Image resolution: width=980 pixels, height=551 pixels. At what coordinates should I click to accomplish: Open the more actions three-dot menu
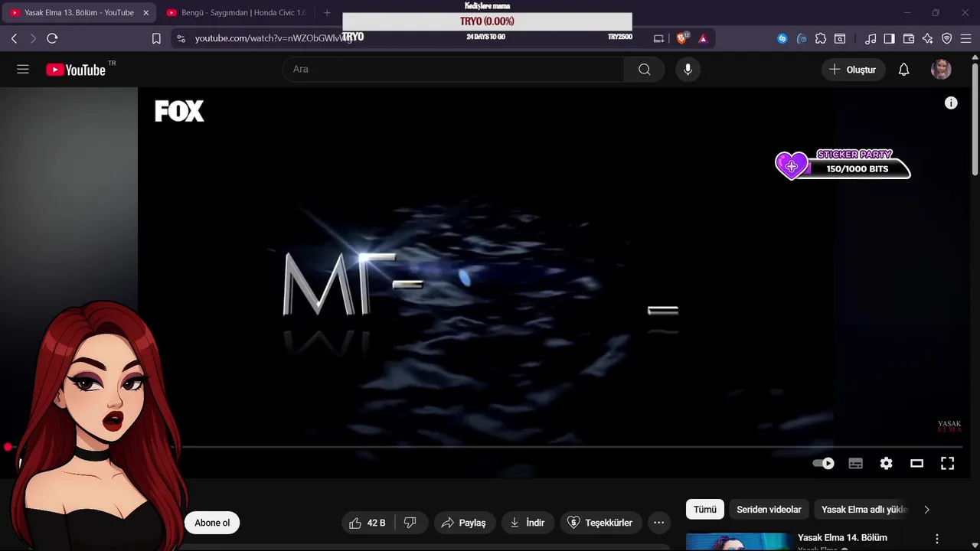(658, 523)
